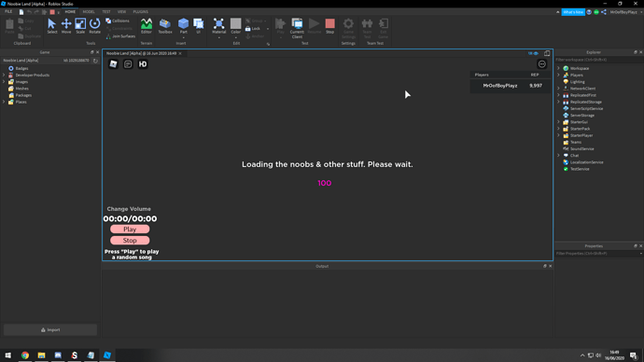Toggle Collisions option

click(x=118, y=21)
